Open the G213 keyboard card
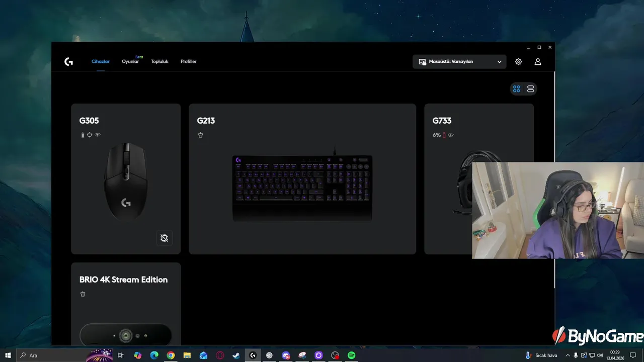 point(302,179)
